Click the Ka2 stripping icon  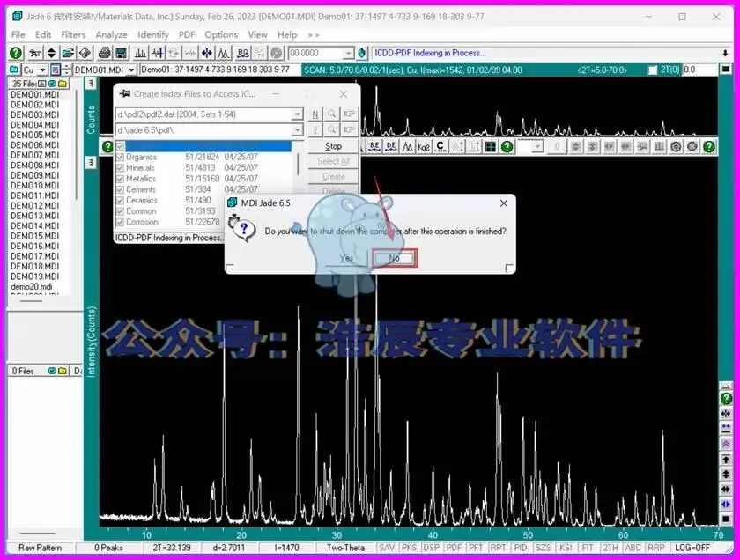coord(424,147)
